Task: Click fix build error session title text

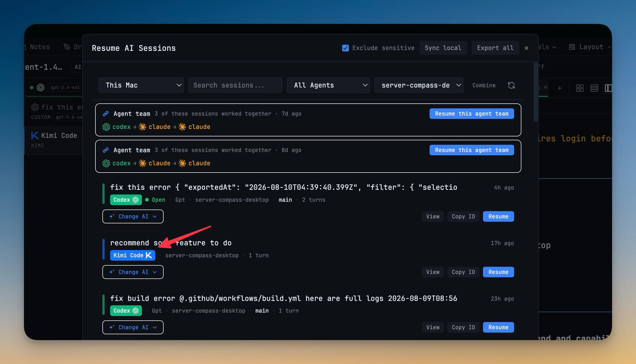Action: 284,298
